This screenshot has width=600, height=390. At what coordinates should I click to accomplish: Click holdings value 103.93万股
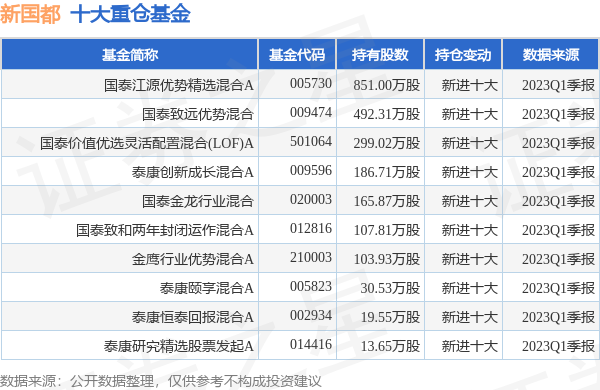[x=386, y=259]
